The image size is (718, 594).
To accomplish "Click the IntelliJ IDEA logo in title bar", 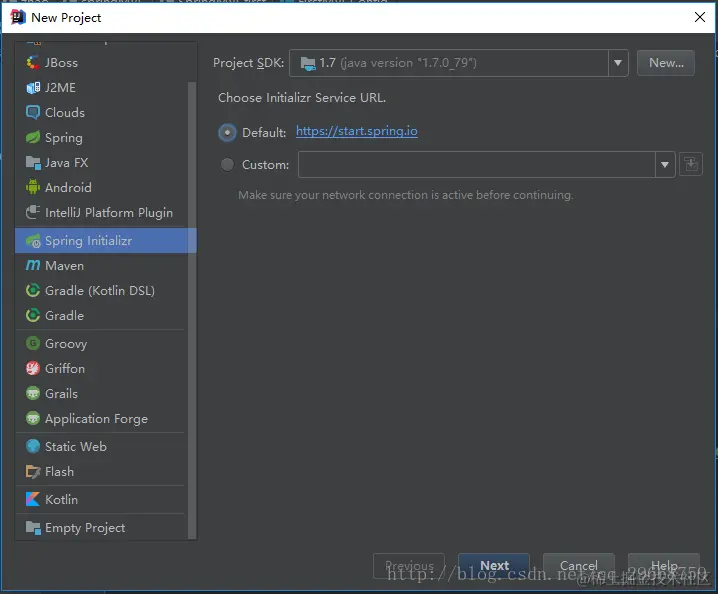I will (x=18, y=17).
